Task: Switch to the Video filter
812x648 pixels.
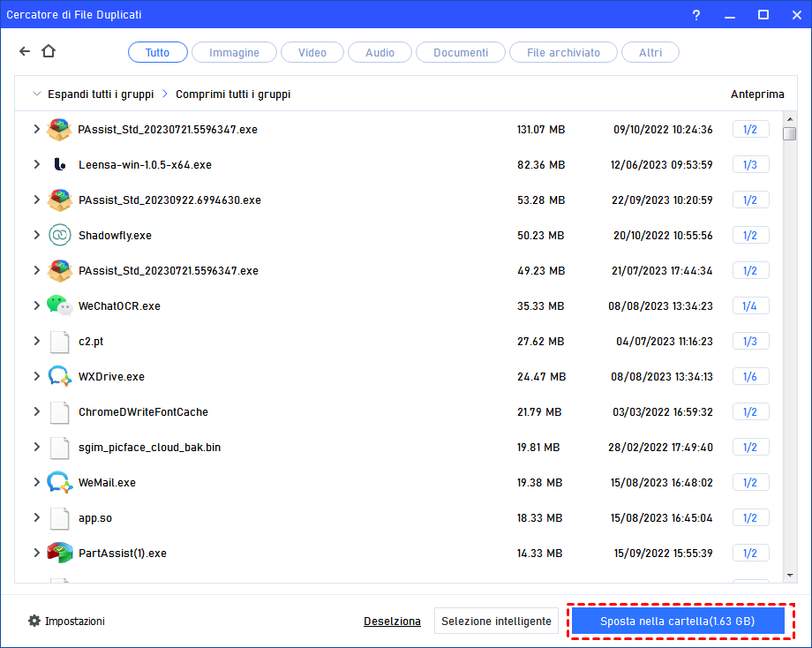Action: click(x=312, y=52)
